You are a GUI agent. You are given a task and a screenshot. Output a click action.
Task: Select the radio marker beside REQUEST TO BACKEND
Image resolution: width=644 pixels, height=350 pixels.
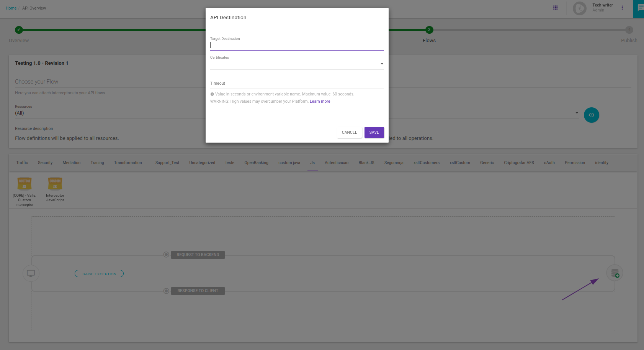point(166,254)
